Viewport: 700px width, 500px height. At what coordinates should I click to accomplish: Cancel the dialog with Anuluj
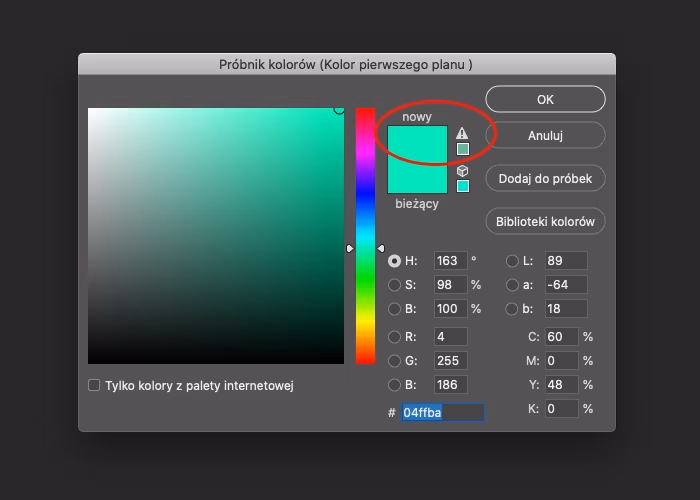[x=545, y=135]
